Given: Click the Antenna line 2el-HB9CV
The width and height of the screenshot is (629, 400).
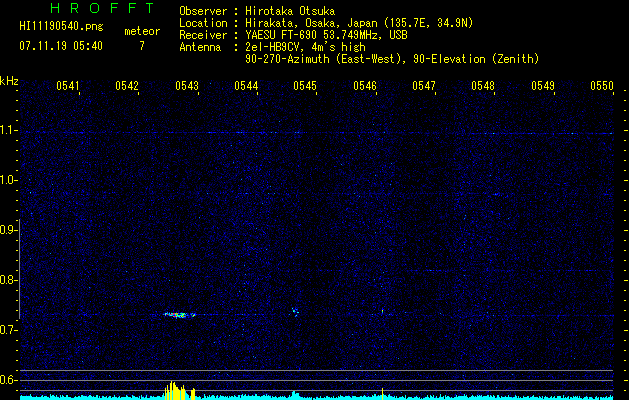Looking at the screenshot, I should (305, 47).
